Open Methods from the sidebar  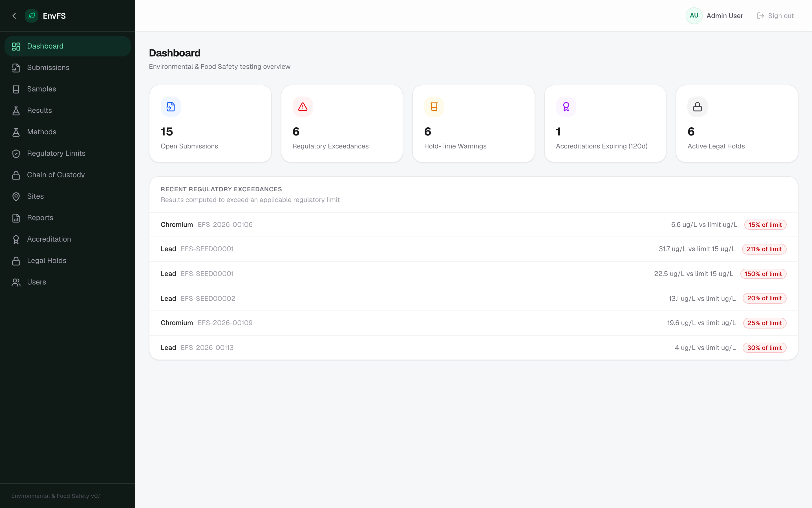point(67,132)
